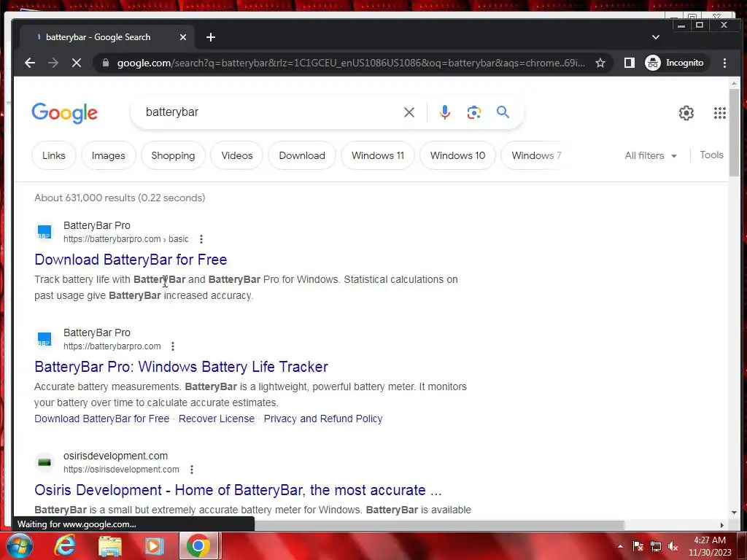Viewport: 747px width, 560px height.
Task: Search by image with camera lens icon
Action: (x=474, y=112)
